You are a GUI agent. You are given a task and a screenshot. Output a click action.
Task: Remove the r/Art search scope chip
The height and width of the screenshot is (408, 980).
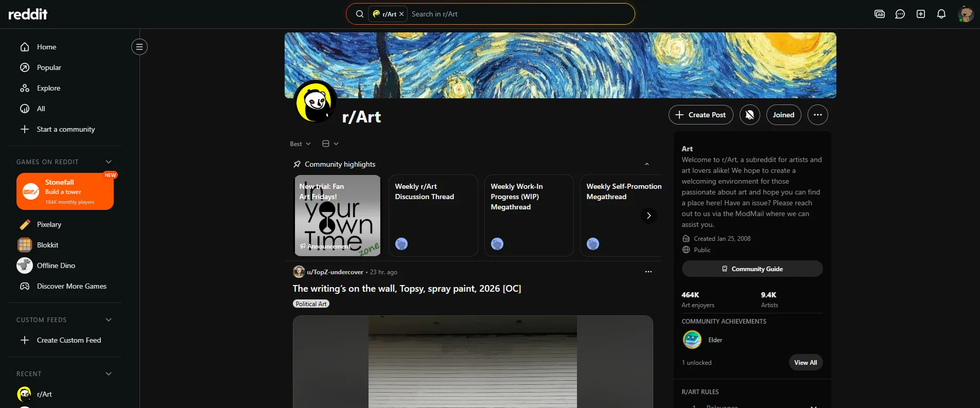click(401, 14)
